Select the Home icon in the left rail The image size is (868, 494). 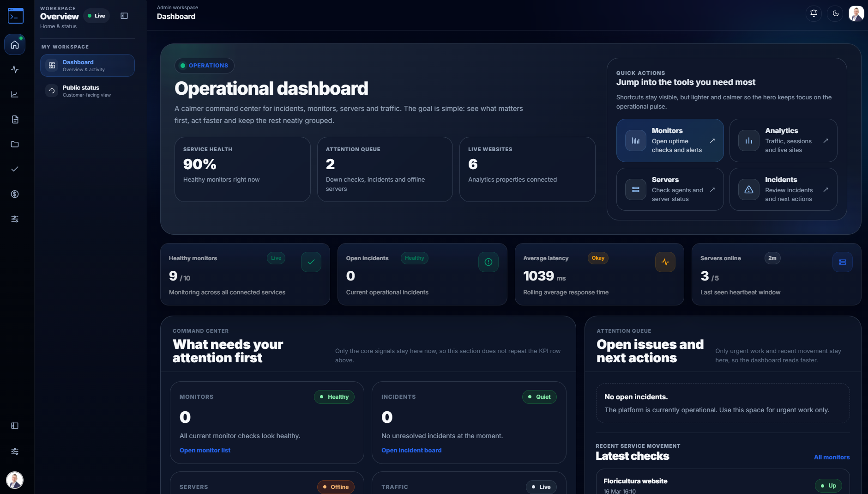click(15, 44)
